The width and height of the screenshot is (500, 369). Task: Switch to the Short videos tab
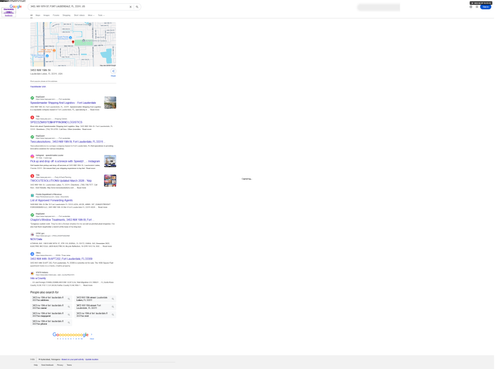click(79, 15)
